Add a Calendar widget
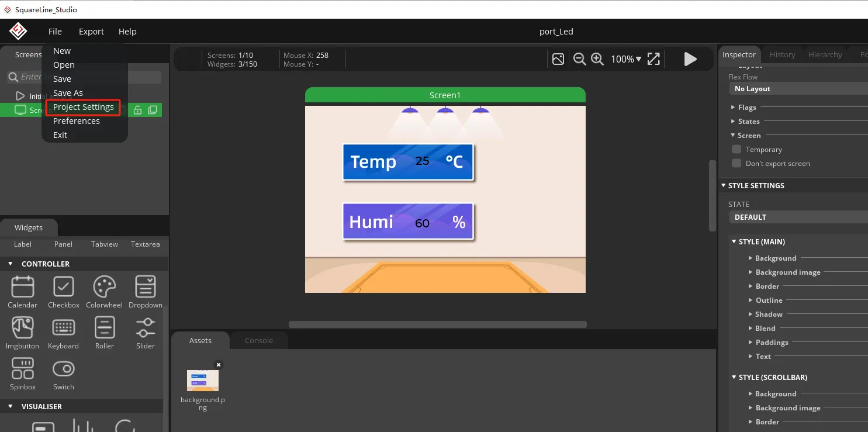Viewport: 868px width, 432px height. (x=23, y=292)
